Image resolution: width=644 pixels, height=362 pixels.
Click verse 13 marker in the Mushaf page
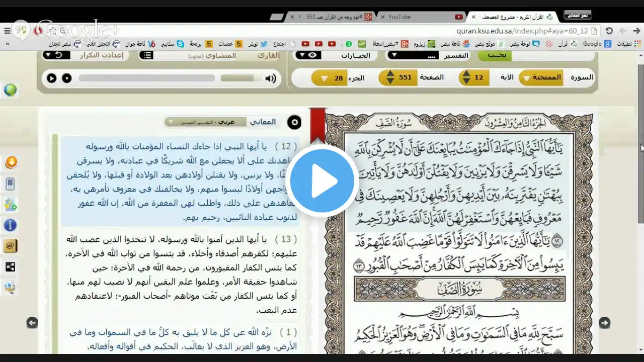coord(359,267)
